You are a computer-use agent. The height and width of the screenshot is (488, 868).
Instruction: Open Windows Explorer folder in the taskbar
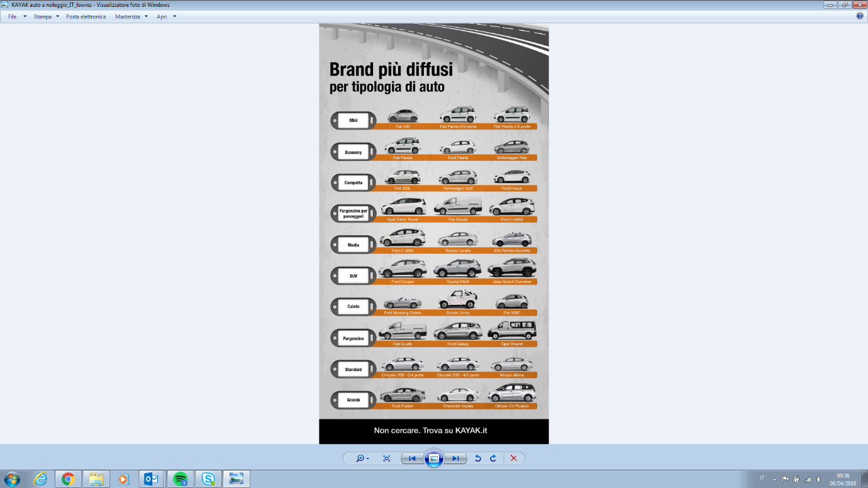[x=96, y=479]
